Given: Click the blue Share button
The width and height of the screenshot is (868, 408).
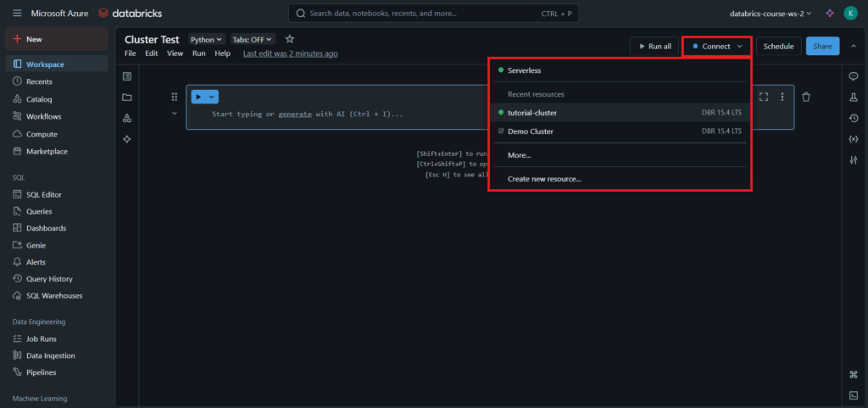Looking at the screenshot, I should coord(822,47).
